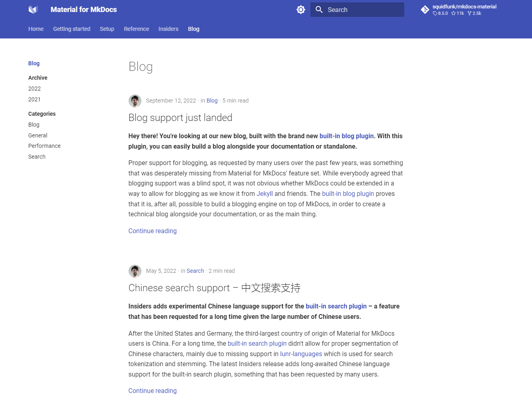Follow the Jekyll hyperlink
Image resolution: width=532 pixels, height=419 pixels.
264,193
